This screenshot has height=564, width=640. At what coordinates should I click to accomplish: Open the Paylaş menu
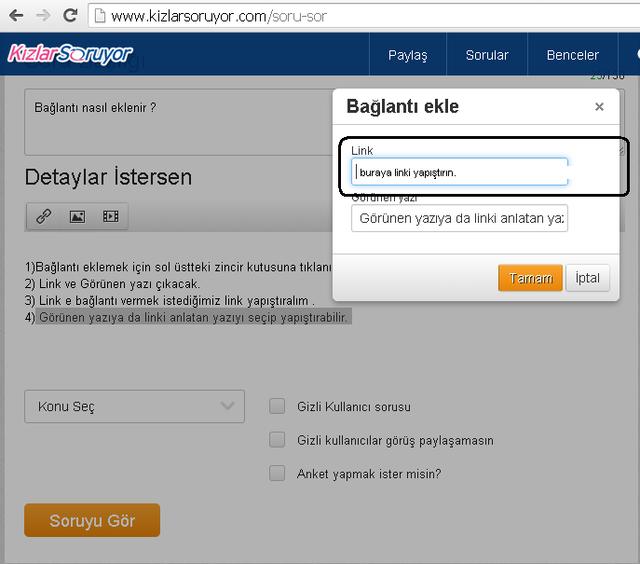pos(407,55)
